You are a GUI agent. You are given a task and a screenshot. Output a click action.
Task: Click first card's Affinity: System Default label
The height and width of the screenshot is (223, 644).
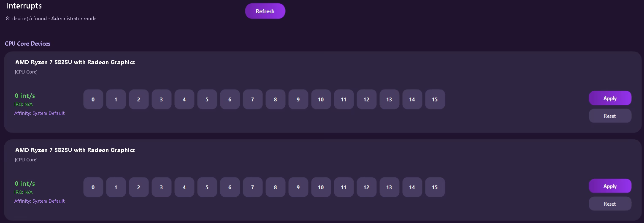[40, 113]
